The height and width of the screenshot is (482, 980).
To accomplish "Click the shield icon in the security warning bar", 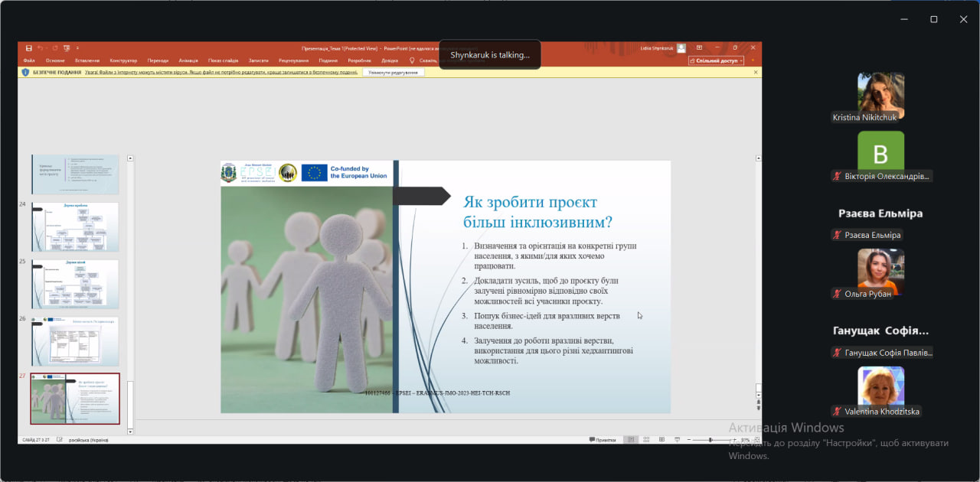I will pyautogui.click(x=25, y=72).
